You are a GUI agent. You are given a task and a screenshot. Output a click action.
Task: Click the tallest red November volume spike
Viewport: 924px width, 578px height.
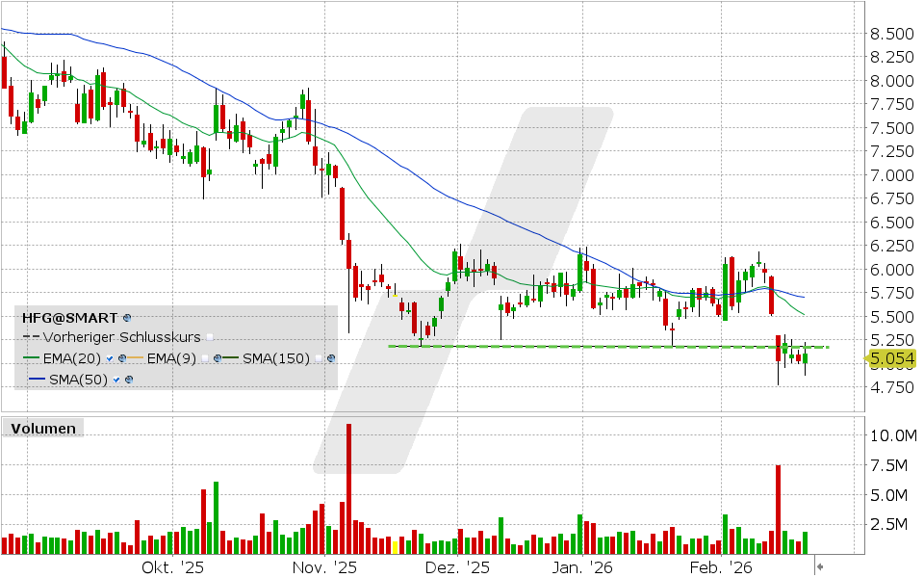click(x=348, y=482)
